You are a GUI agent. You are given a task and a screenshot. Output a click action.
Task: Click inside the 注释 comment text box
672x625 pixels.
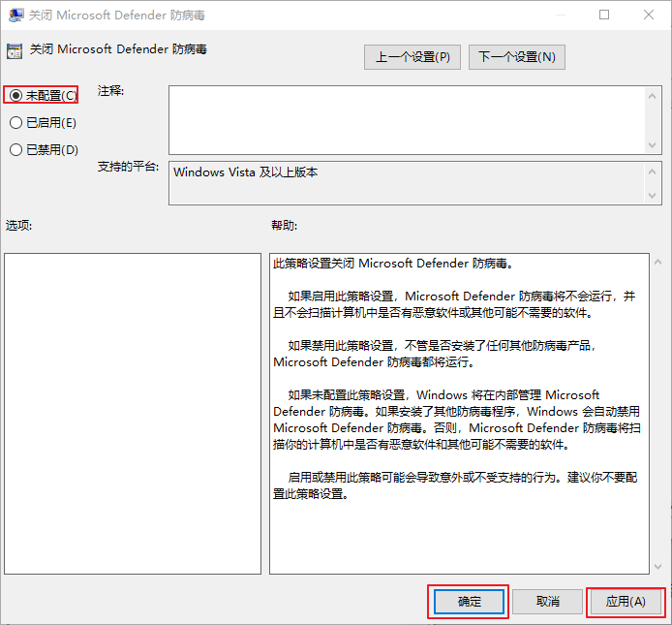407,120
